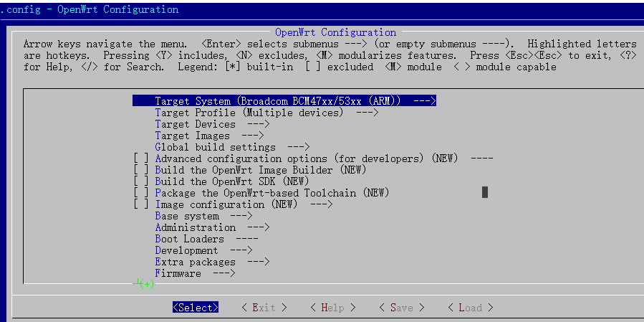Open the Development submenu

[203, 250]
